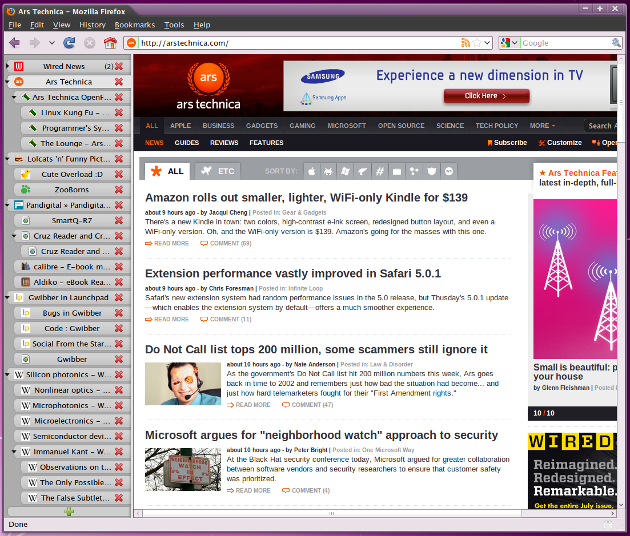The width and height of the screenshot is (630, 536).
Task: Click the Subscribe link
Action: 507,143
